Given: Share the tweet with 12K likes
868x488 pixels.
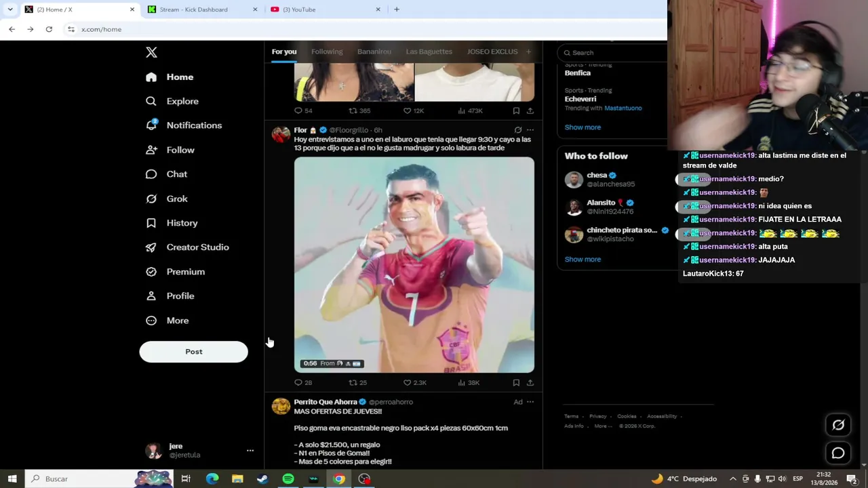Looking at the screenshot, I should pos(530,110).
